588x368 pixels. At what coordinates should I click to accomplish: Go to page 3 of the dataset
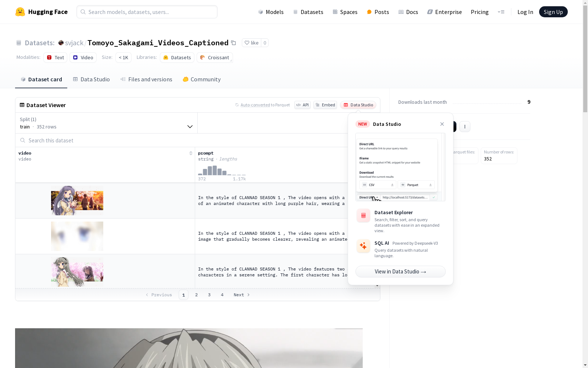tap(209, 295)
